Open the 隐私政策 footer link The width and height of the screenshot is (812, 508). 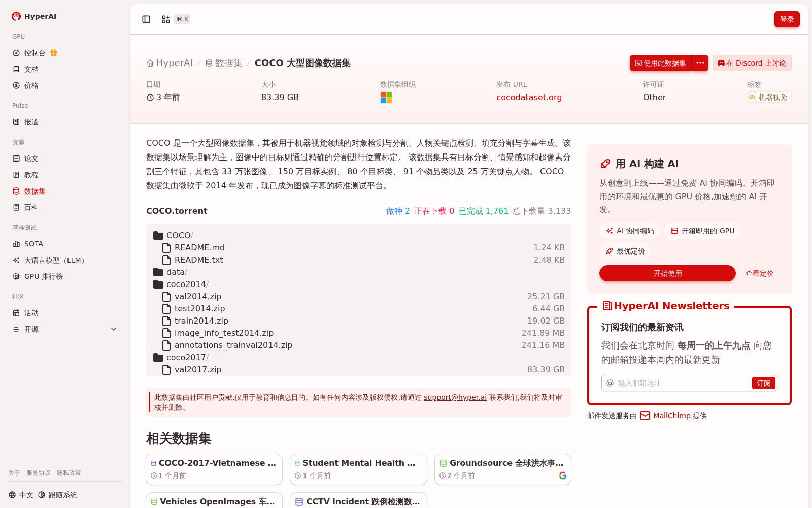pyautogui.click(x=69, y=473)
